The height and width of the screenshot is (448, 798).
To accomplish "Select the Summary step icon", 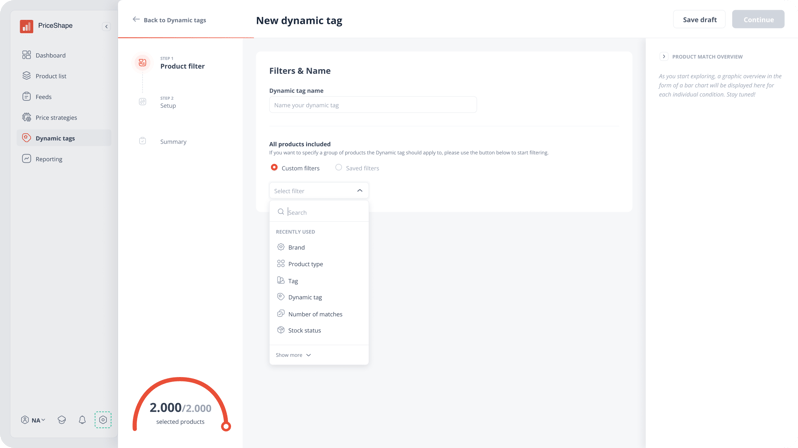I will tap(142, 141).
